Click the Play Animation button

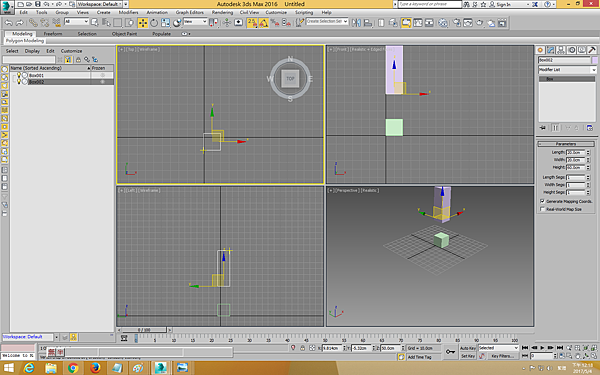point(542,348)
